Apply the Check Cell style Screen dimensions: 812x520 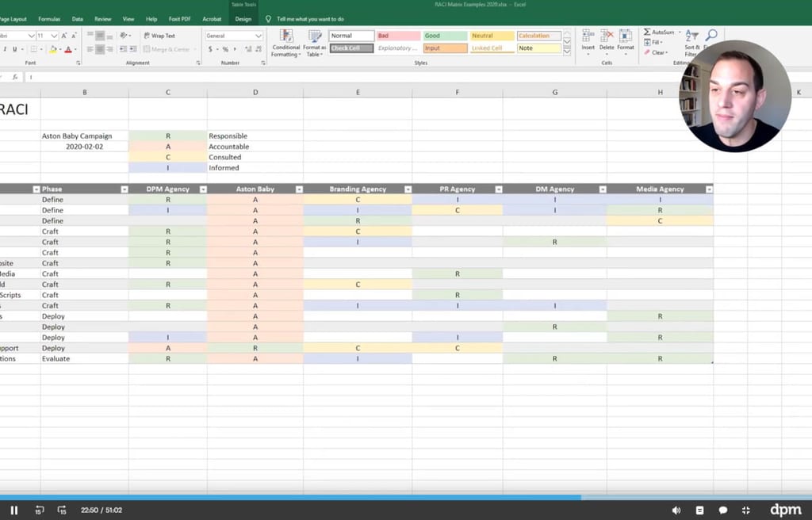coord(351,48)
